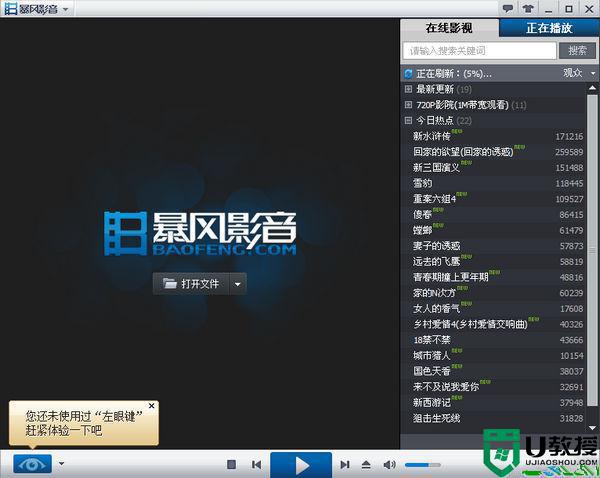Image resolution: width=600 pixels, height=478 pixels.
Task: Click the stop playback button
Action: tap(231, 465)
